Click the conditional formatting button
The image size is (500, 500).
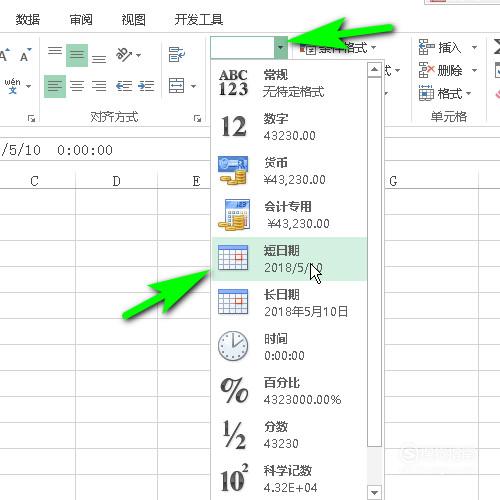pyautogui.click(x=337, y=48)
